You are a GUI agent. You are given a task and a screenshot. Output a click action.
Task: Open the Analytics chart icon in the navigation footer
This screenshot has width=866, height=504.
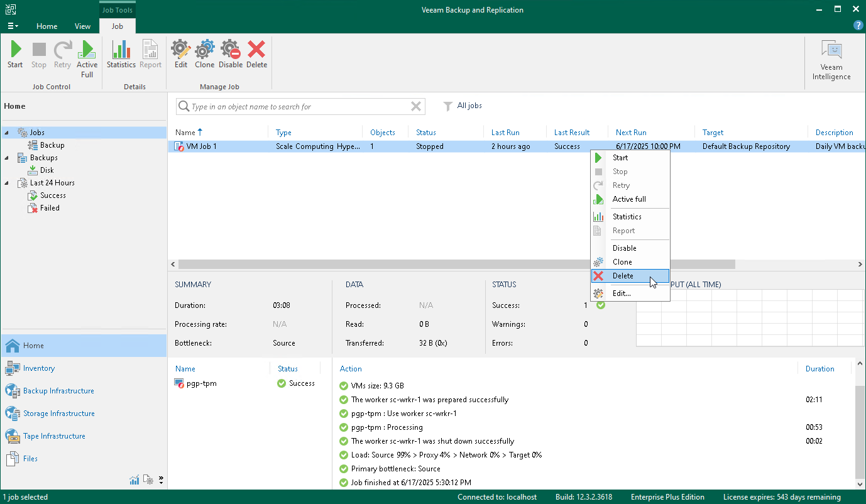pos(134,480)
